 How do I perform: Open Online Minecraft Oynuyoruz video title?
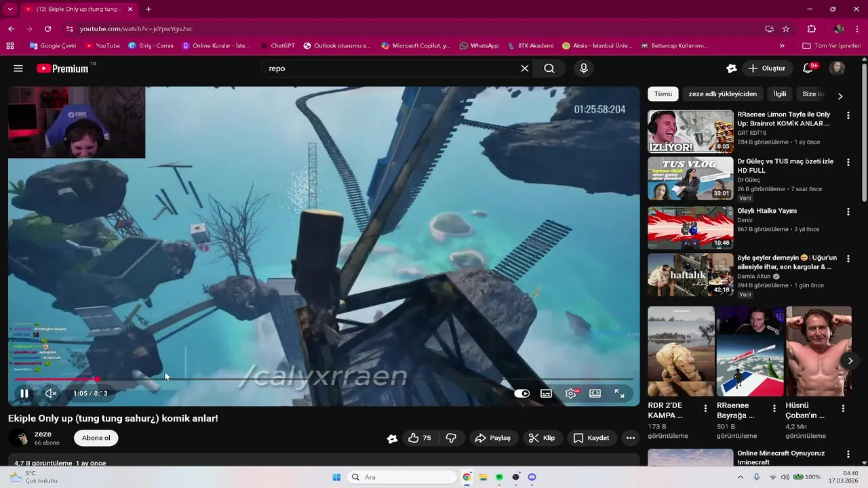(781, 457)
